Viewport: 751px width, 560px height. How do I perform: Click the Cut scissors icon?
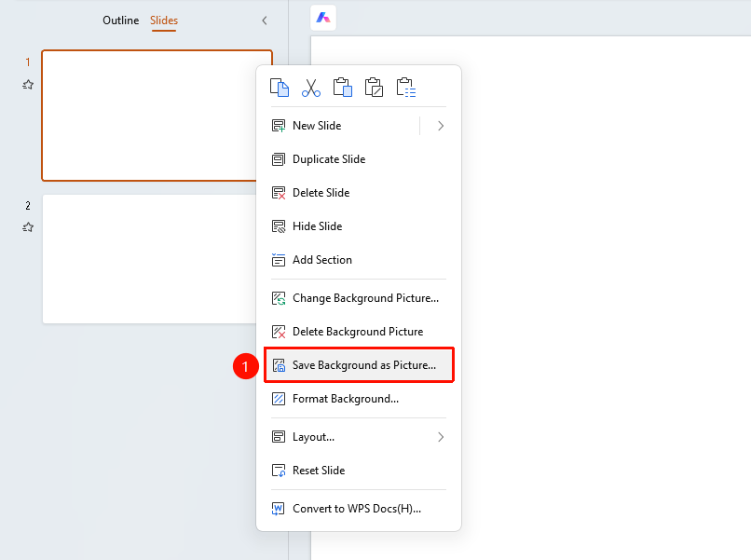click(311, 88)
